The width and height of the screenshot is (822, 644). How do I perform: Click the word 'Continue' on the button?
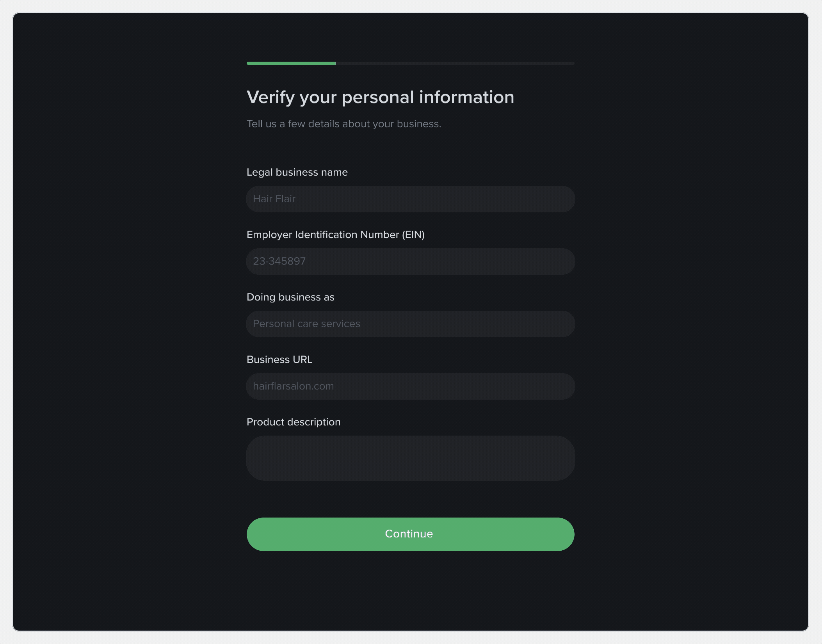[x=409, y=534]
